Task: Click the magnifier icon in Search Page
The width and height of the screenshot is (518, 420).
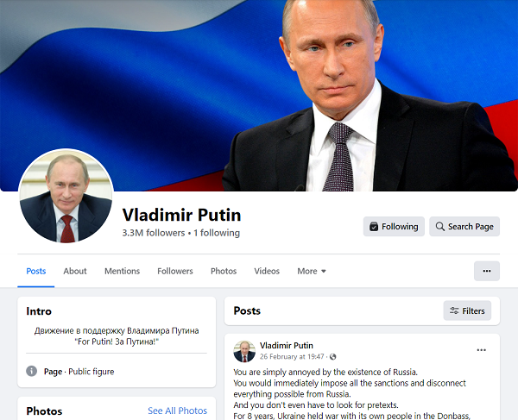Action: pos(440,227)
